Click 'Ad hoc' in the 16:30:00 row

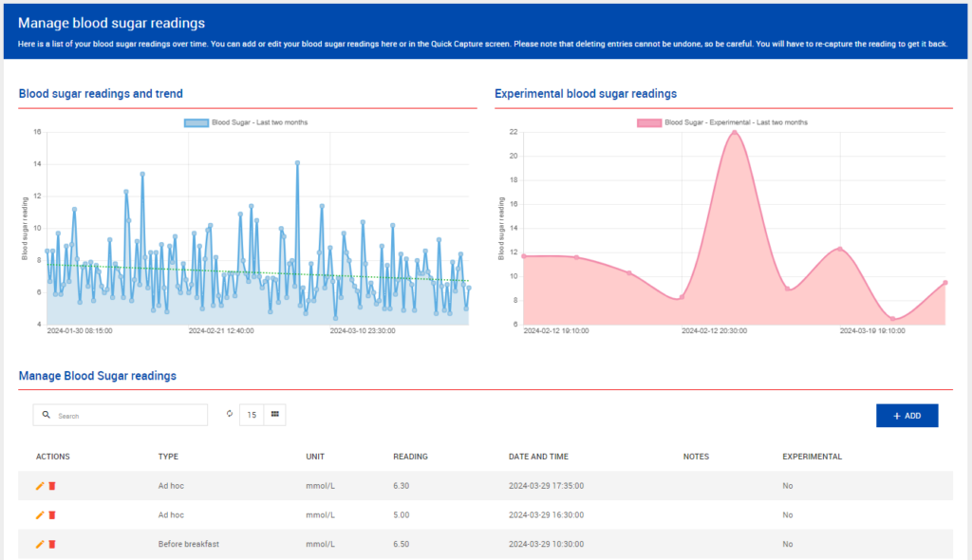[x=171, y=515]
